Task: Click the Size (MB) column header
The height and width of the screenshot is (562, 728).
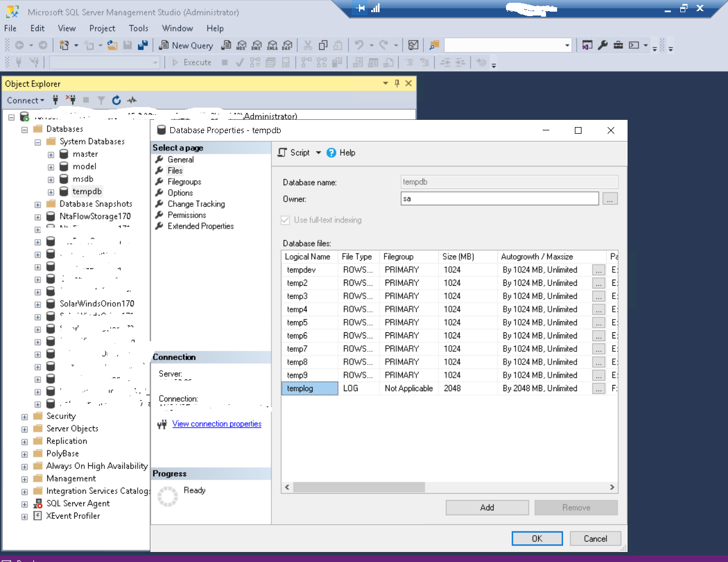Action: [467, 257]
